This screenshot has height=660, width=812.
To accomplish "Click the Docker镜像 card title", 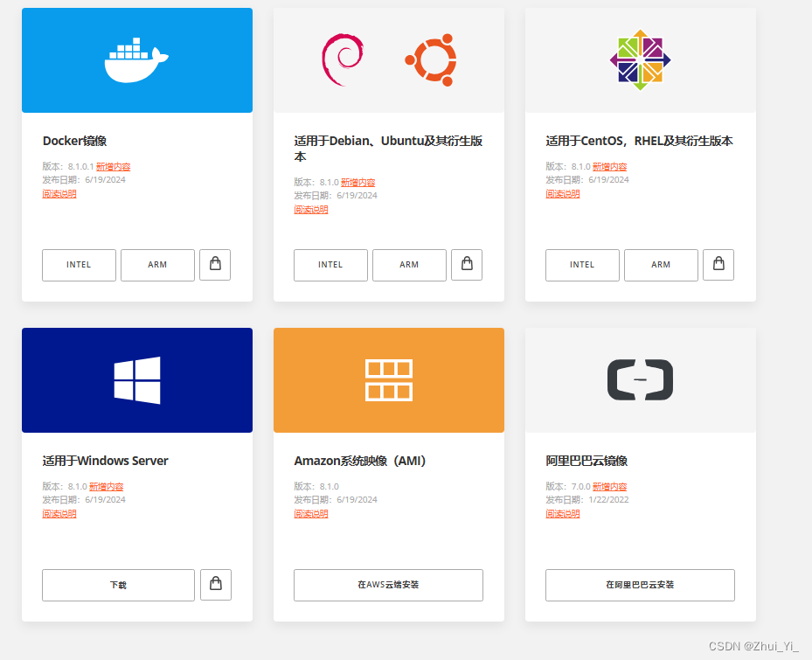I will coord(74,141).
